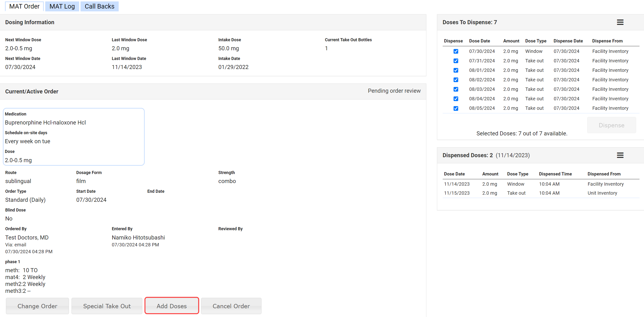Deselect the 08/05/2024 dose checkbox
Viewport: 644px width, 317px height.
456,108
